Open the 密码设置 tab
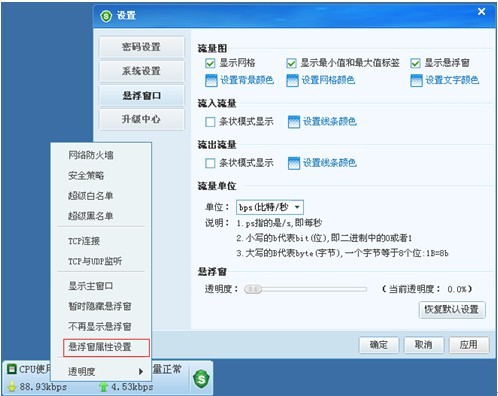 141,47
